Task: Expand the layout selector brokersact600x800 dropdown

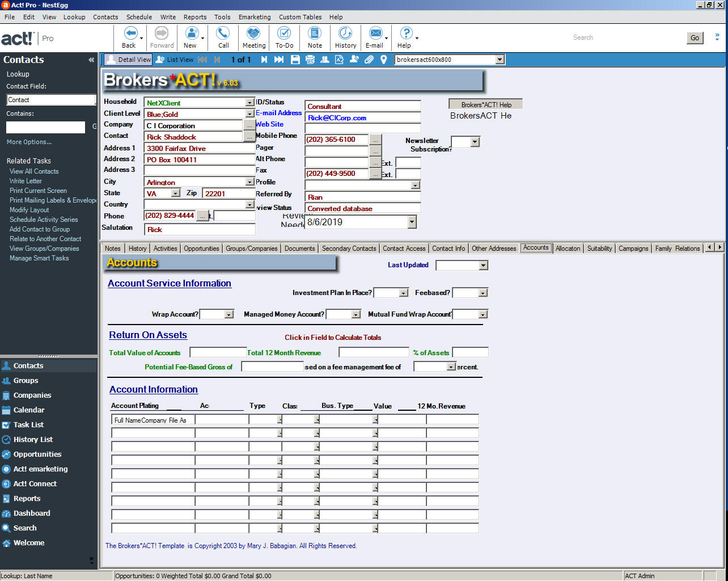Action: click(x=500, y=60)
